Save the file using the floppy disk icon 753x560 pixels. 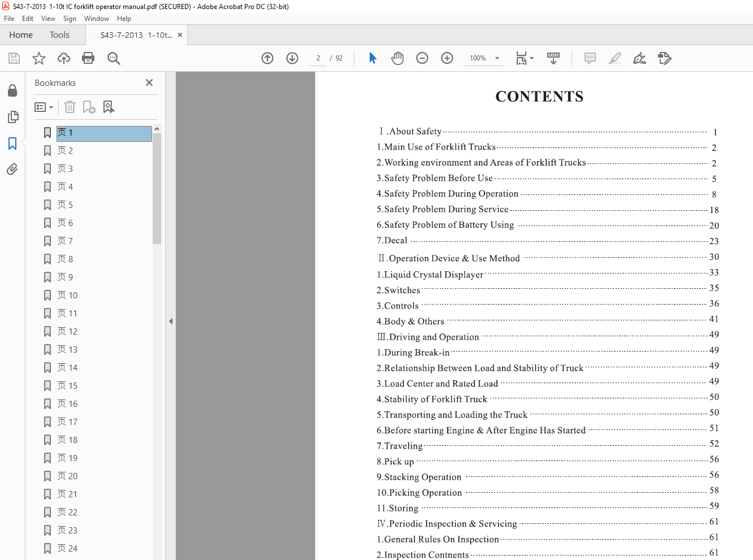[14, 58]
